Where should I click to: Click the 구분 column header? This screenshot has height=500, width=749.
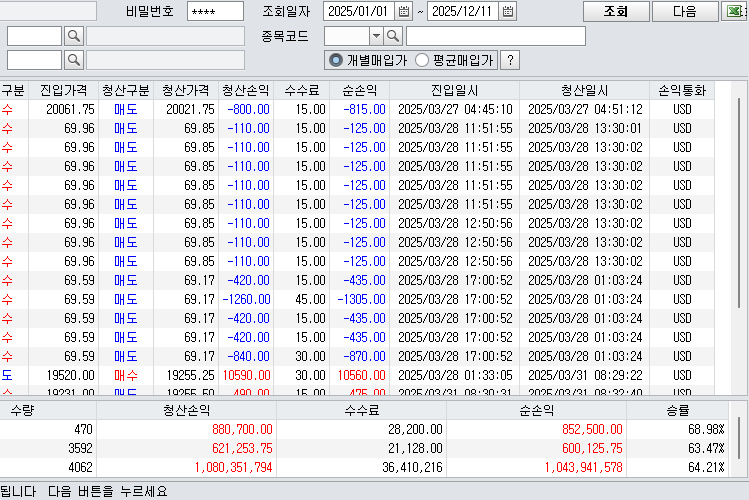pos(13,90)
